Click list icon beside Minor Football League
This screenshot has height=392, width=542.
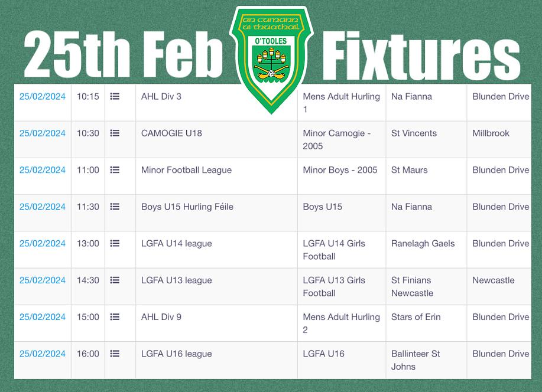(115, 170)
